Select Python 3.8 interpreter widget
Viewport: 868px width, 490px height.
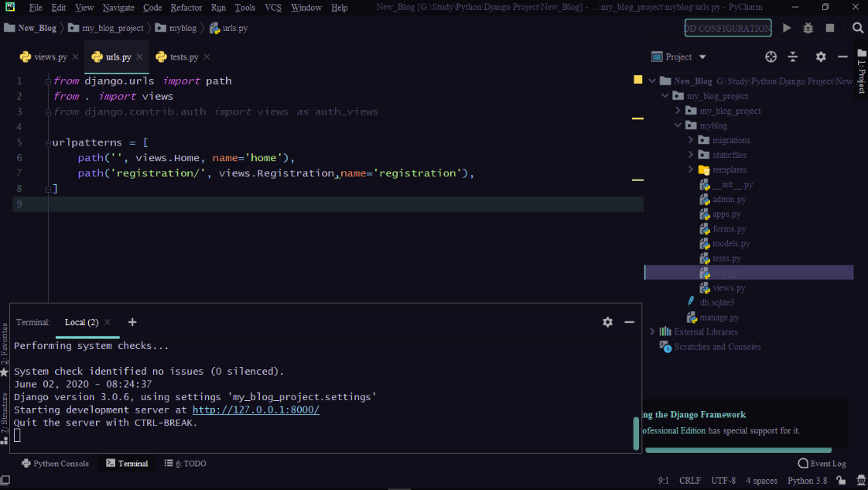tap(807, 481)
